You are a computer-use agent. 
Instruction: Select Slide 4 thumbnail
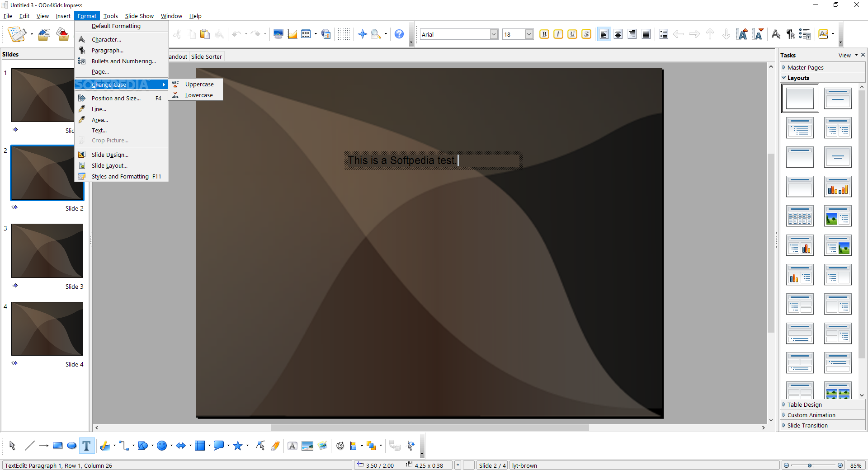47,329
